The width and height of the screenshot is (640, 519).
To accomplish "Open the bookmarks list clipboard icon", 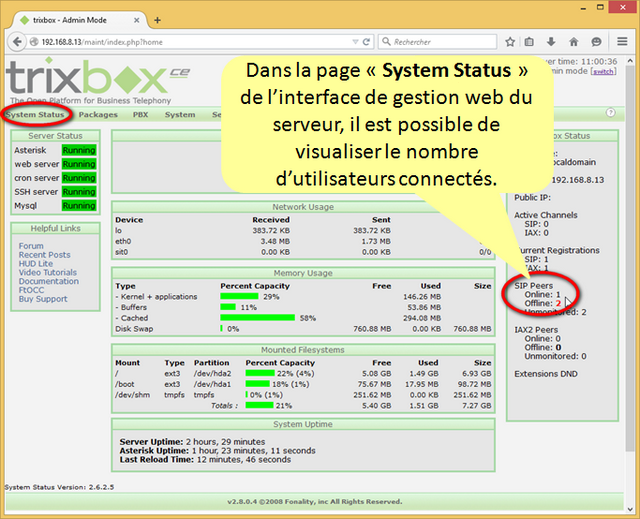I will [x=529, y=42].
